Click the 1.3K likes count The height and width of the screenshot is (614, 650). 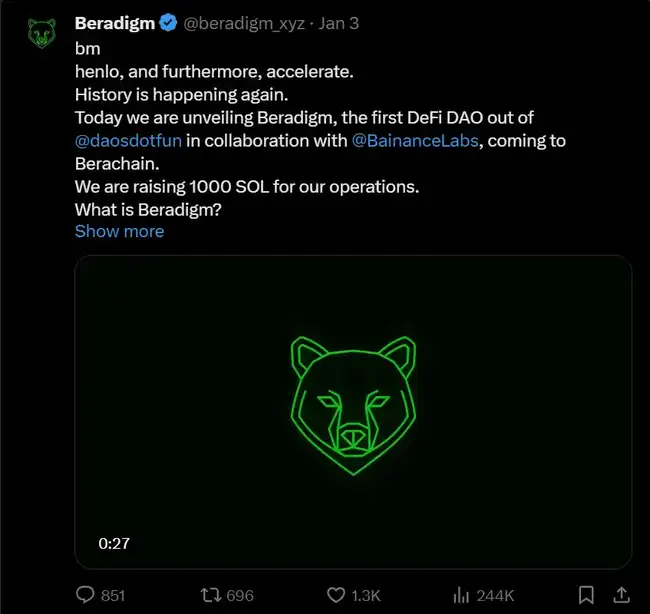366,595
